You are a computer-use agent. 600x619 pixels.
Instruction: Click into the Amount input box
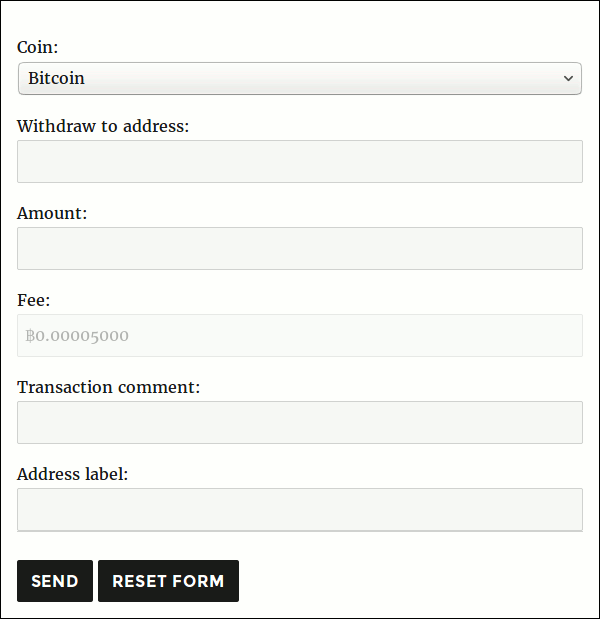pyautogui.click(x=299, y=248)
